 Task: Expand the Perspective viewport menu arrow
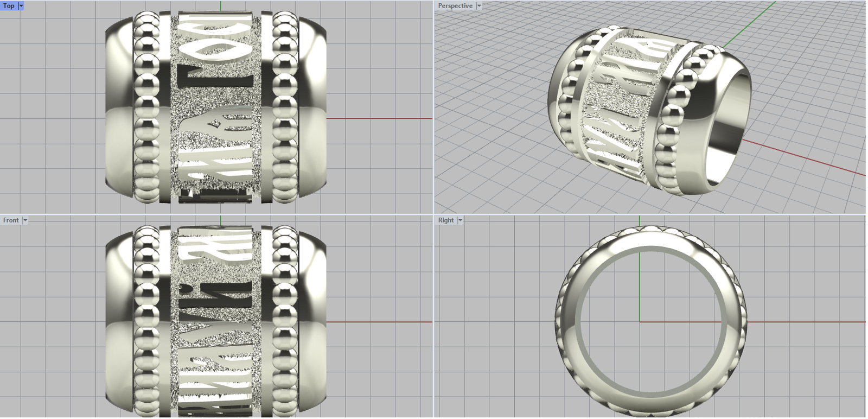click(x=479, y=5)
